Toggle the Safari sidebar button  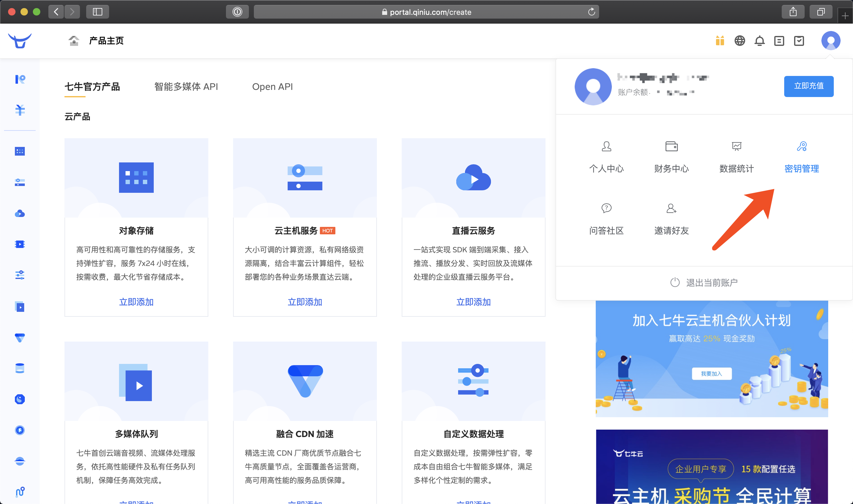coord(97,12)
